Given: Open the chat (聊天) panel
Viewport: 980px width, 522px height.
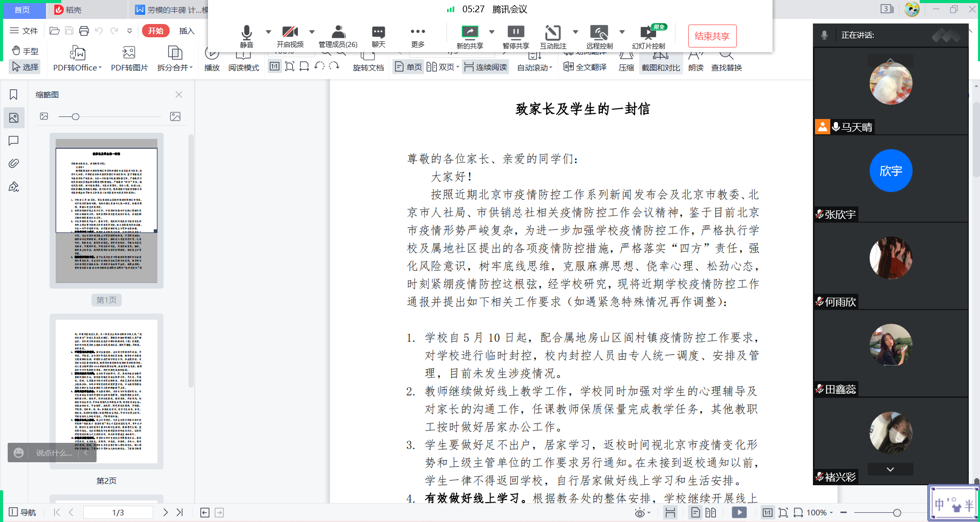Looking at the screenshot, I should pyautogui.click(x=378, y=35).
